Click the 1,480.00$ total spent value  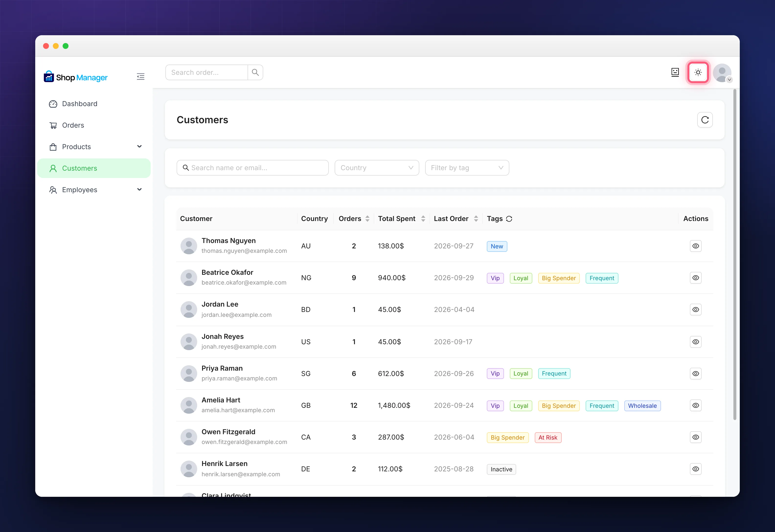pyautogui.click(x=394, y=405)
